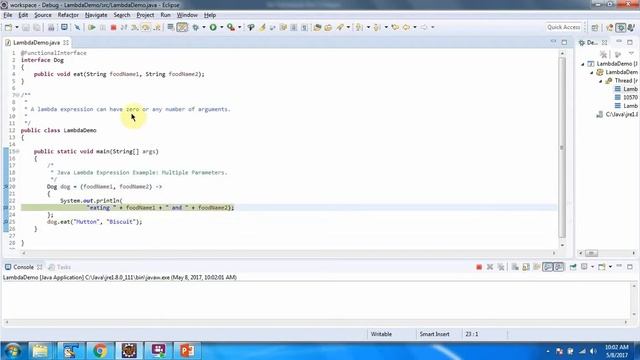This screenshot has width=640, height=360.
Task: Select the Debug view tab
Action: coord(592,42)
